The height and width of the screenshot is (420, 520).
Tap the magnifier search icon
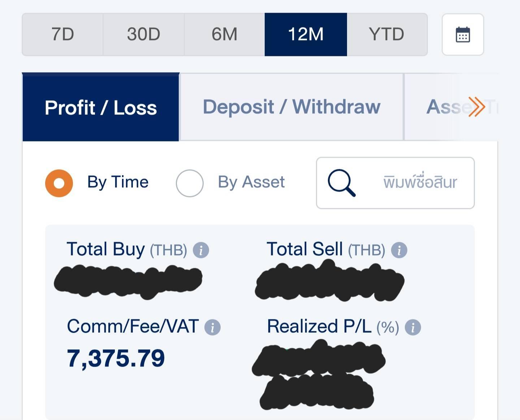[x=342, y=183]
